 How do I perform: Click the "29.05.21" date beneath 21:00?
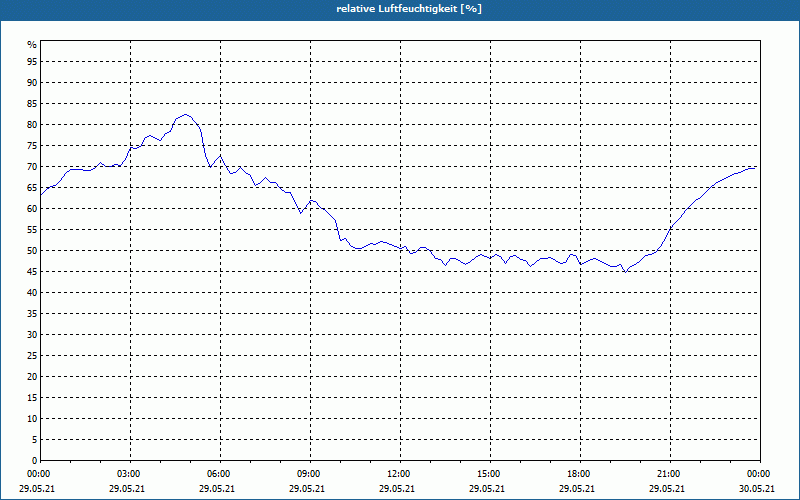(667, 488)
